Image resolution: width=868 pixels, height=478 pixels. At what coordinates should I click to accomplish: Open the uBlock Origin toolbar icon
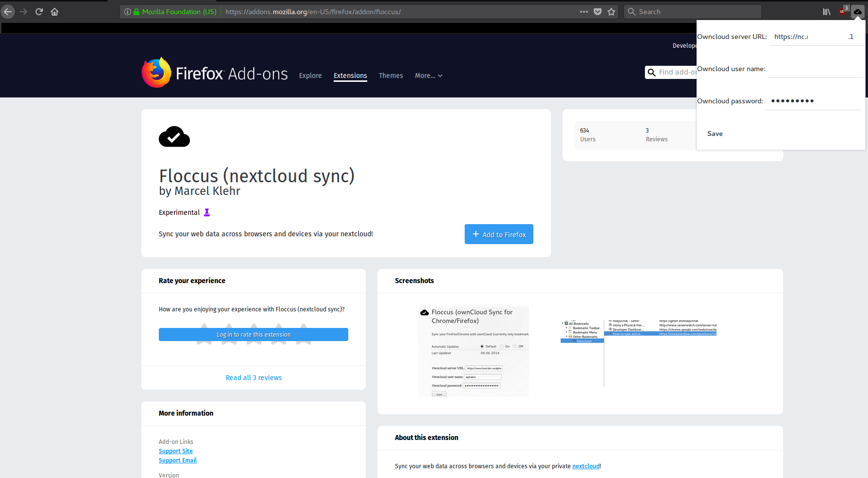pos(843,11)
